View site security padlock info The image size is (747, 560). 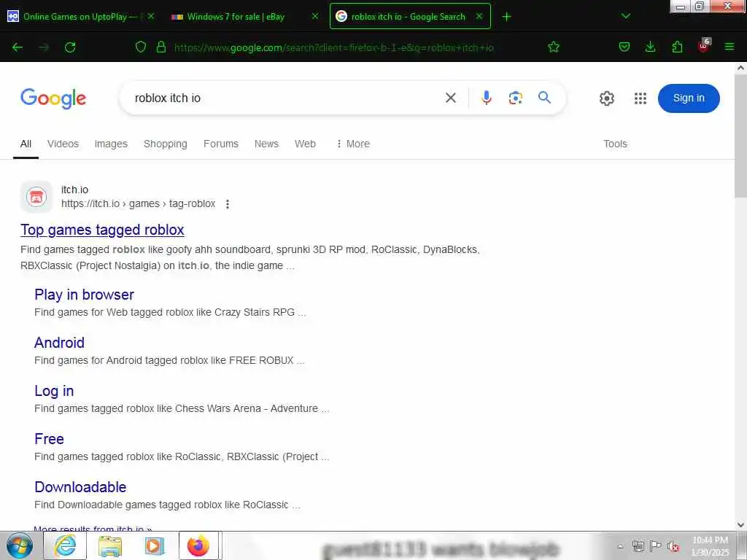tap(161, 47)
